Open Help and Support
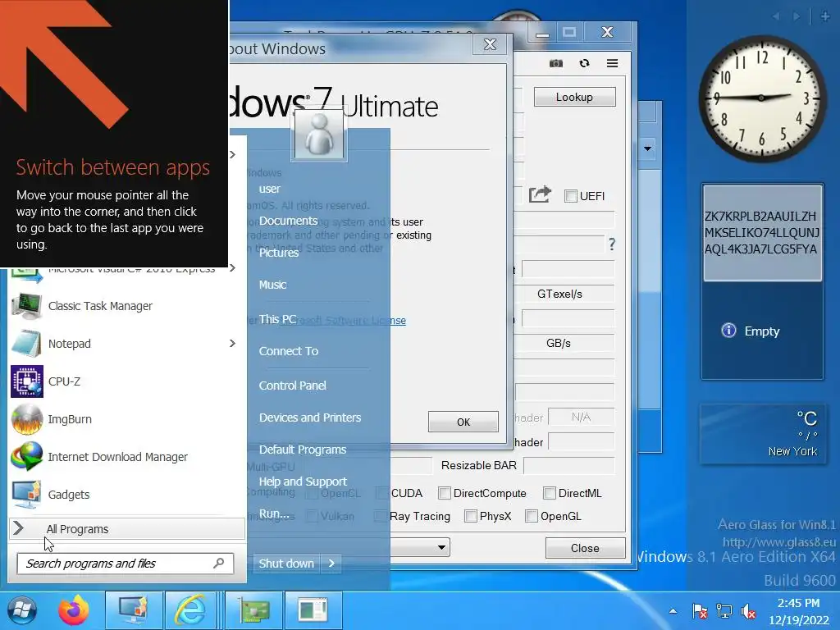The image size is (840, 630). coord(303,482)
